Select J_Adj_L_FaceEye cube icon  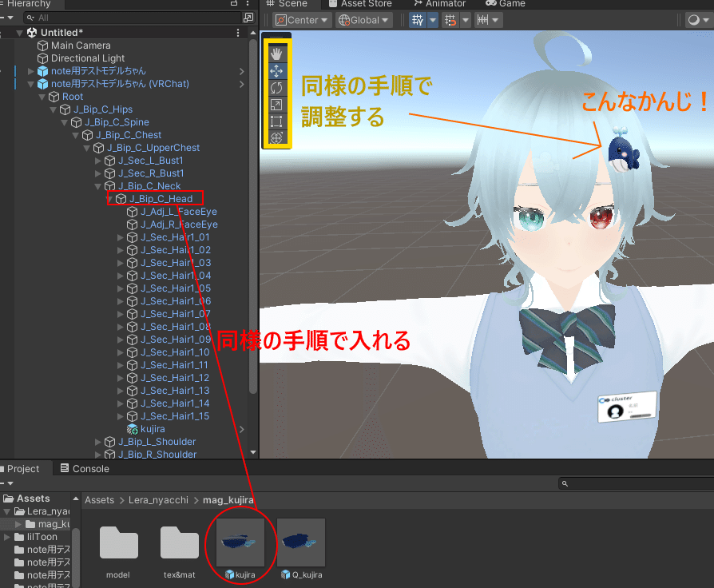(132, 212)
